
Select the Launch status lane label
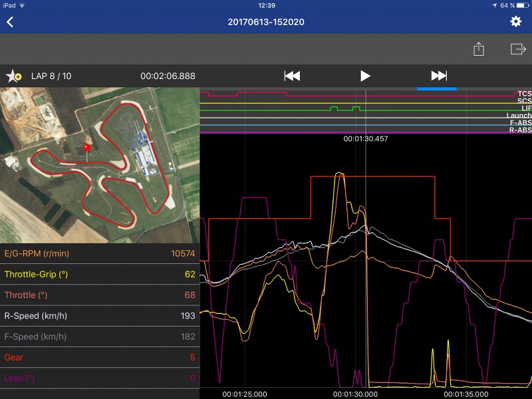[x=519, y=115]
